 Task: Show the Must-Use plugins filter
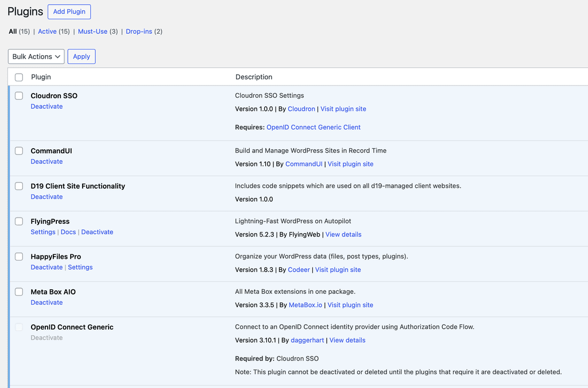click(x=92, y=32)
